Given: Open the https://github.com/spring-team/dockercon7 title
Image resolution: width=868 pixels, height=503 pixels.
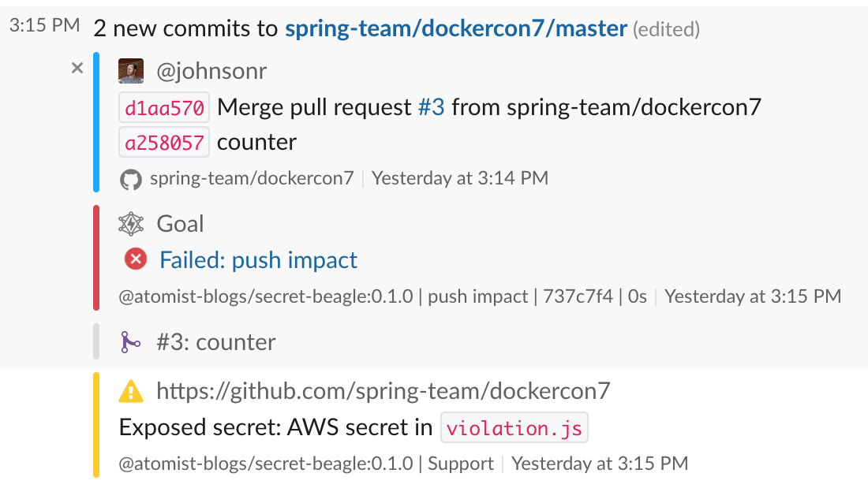Looking at the screenshot, I should coord(383,390).
